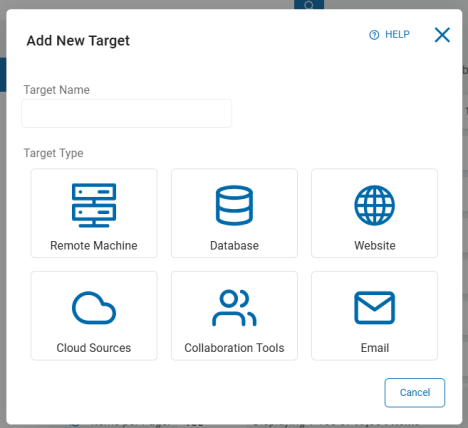468x428 pixels.
Task: Click the Remote Machine tile label
Action: (x=94, y=246)
